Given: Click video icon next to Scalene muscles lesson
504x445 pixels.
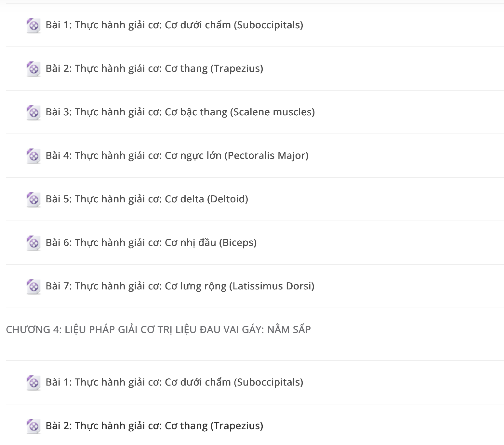Looking at the screenshot, I should click(33, 112).
